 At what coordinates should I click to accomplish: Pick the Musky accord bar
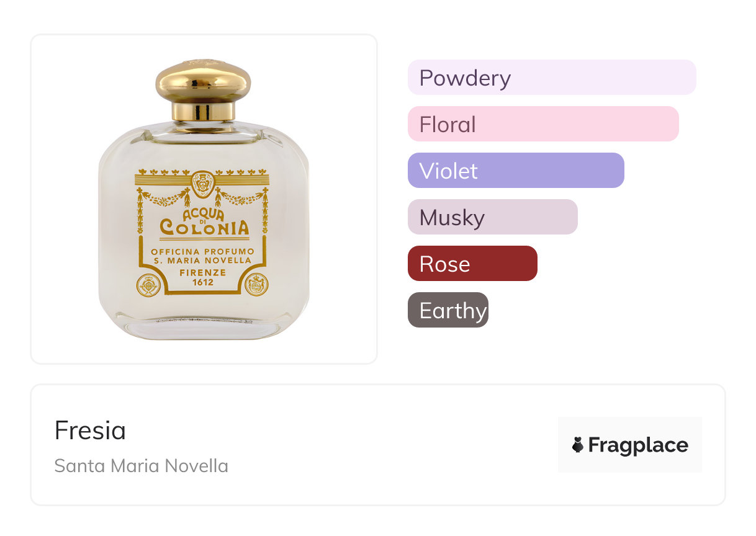[492, 217]
